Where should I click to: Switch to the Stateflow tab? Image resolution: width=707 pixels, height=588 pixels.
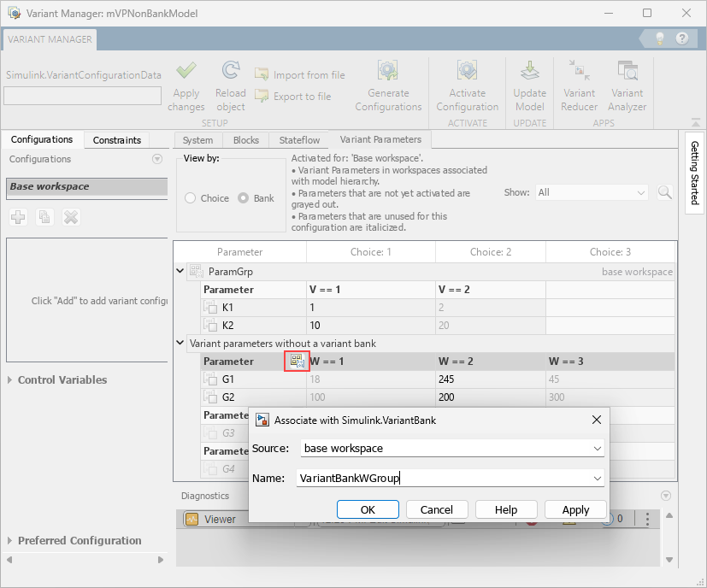(x=300, y=140)
